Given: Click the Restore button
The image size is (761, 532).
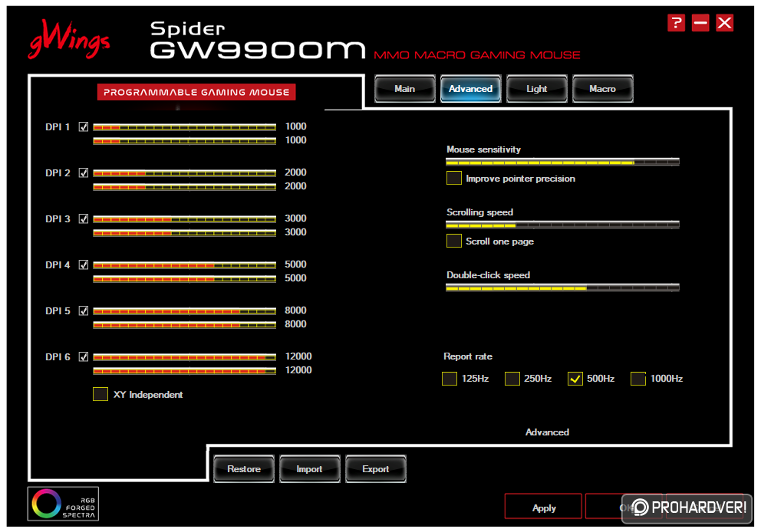Looking at the screenshot, I should 244,469.
